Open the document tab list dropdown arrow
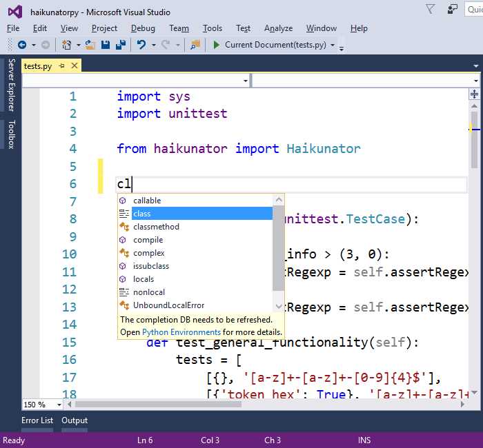Screen dimensions: 483x448 pyautogui.click(x=476, y=66)
